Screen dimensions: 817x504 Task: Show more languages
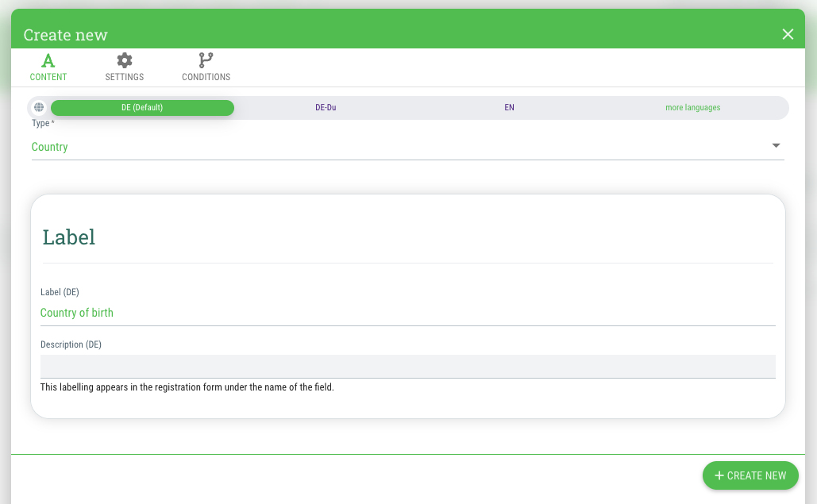pos(692,108)
